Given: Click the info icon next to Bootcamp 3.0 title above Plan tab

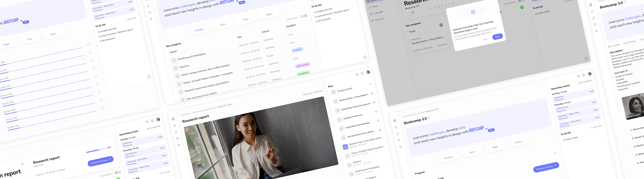Looking at the screenshot, I should coord(429,117).
